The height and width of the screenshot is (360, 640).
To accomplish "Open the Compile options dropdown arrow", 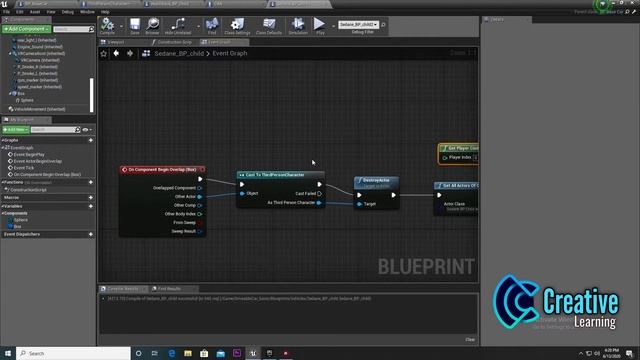I will pos(121,26).
